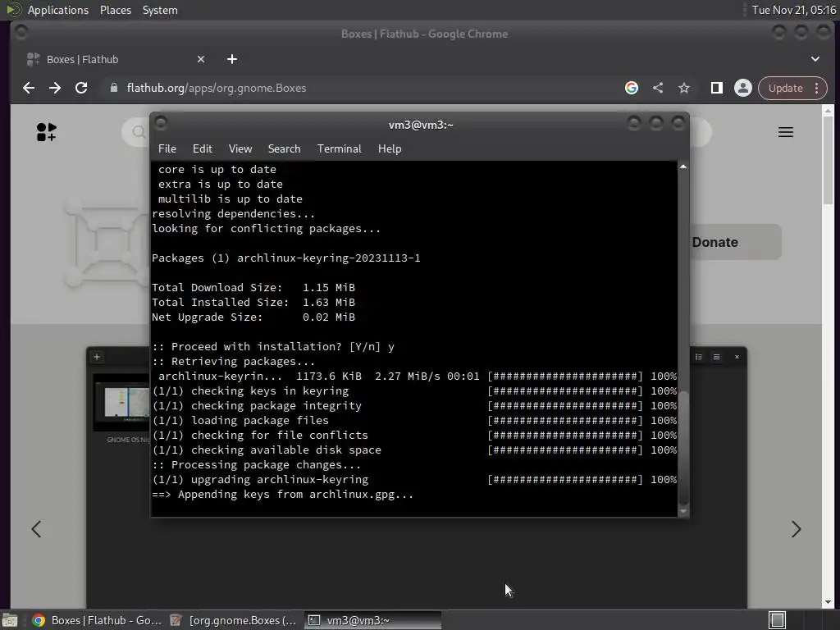
Task: Click 'resolving dependencies...' line
Action: click(234, 214)
